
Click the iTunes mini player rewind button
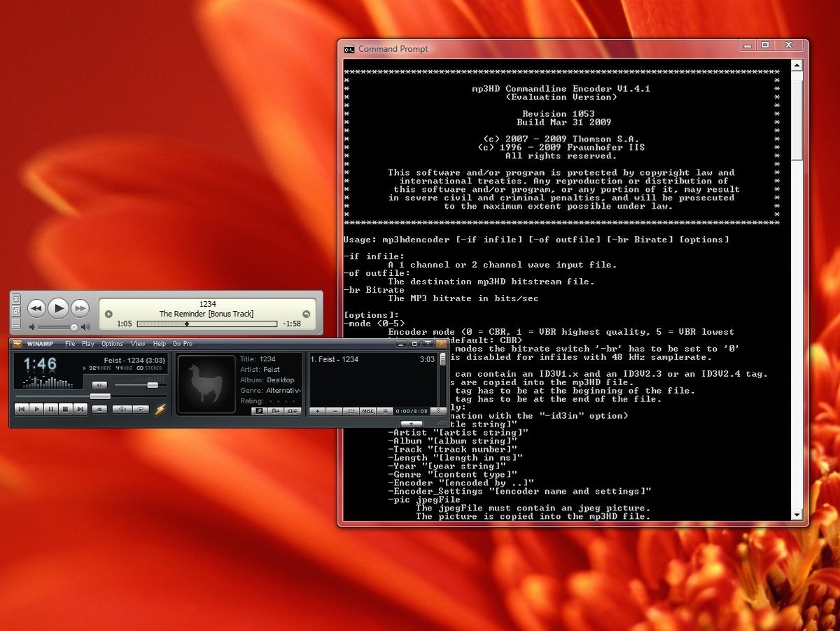click(x=37, y=308)
